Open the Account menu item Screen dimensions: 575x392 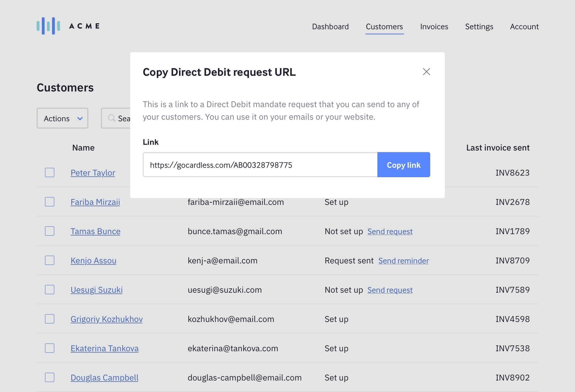coord(524,27)
